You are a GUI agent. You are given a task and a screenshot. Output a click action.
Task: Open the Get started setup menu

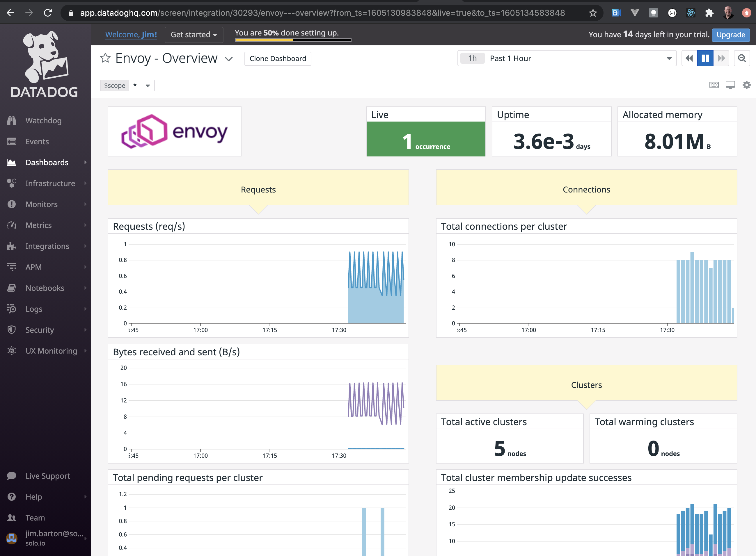(x=194, y=34)
